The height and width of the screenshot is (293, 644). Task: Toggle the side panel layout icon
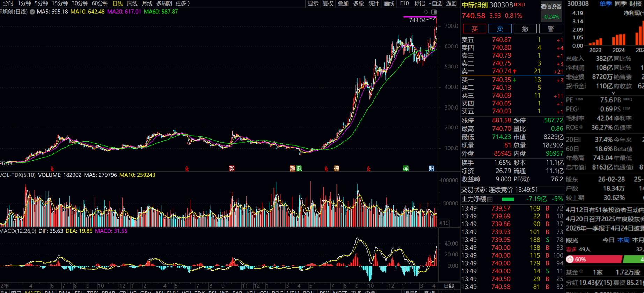[434, 12]
